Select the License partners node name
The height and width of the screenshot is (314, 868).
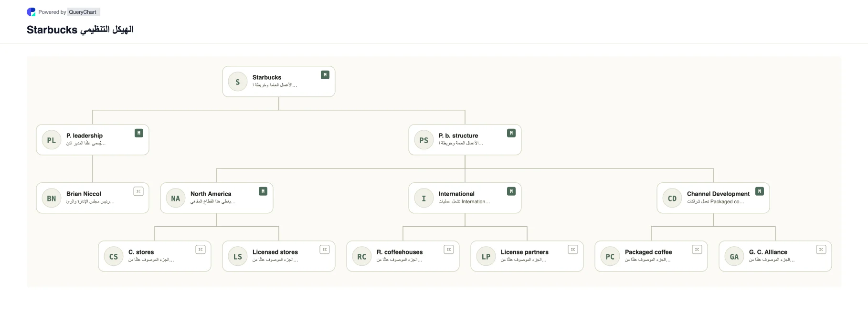525,252
